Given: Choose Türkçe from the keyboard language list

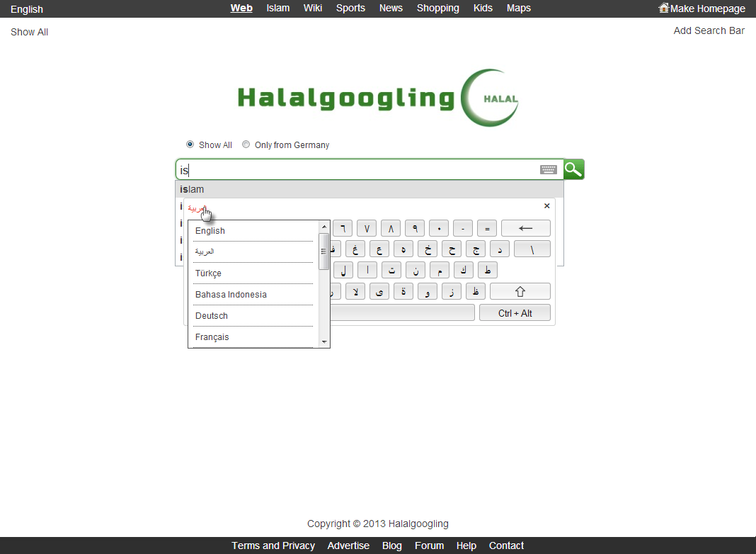Looking at the screenshot, I should (x=253, y=273).
